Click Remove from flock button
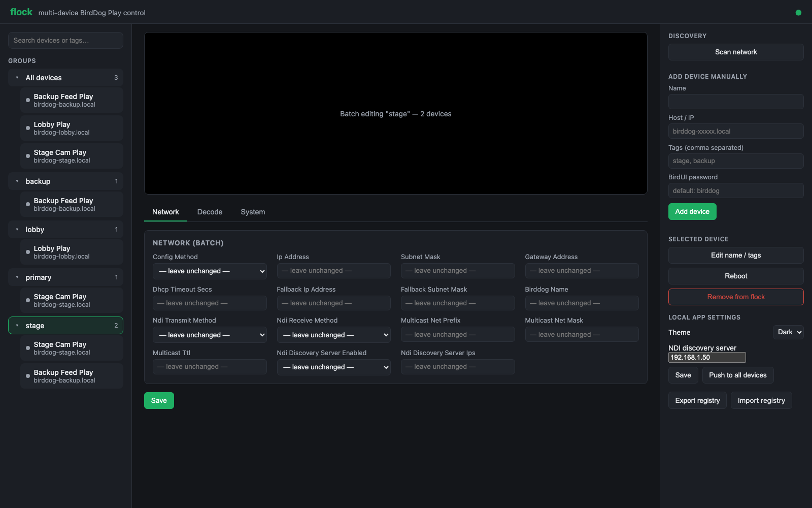The height and width of the screenshot is (508, 812). tap(736, 297)
